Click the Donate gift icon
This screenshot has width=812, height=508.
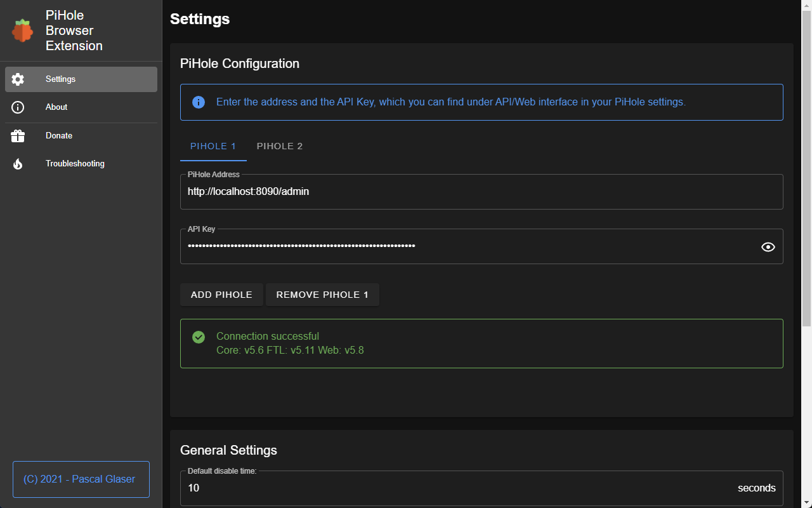tap(18, 136)
